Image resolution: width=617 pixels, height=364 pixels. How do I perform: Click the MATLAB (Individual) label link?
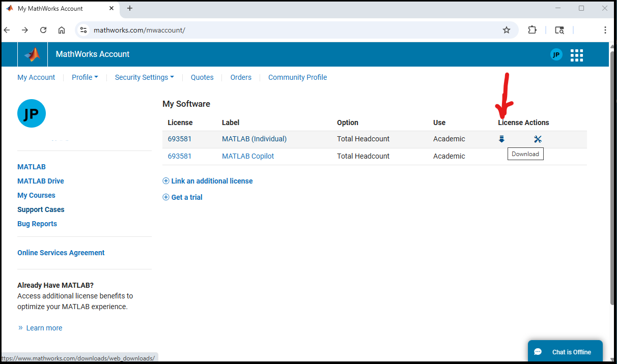[255, 139]
